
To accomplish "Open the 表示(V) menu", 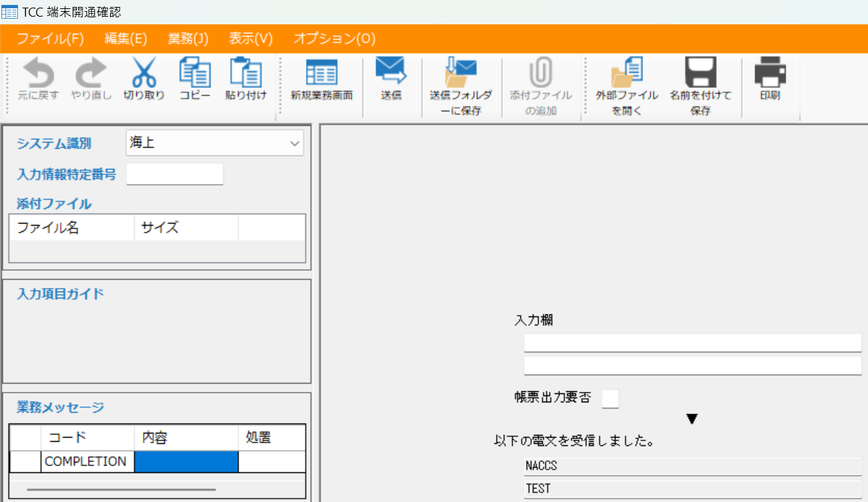I will click(250, 39).
